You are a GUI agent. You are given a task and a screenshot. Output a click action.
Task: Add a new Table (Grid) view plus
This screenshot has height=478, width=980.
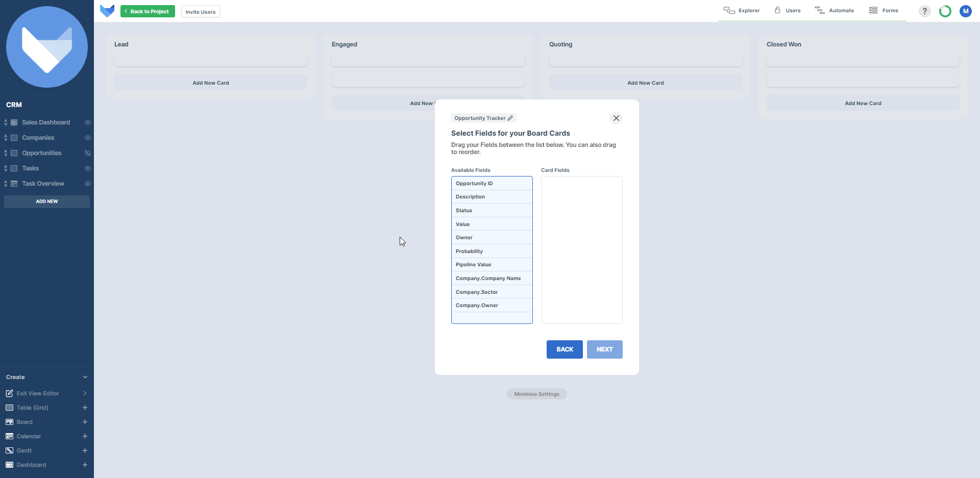[x=85, y=408]
